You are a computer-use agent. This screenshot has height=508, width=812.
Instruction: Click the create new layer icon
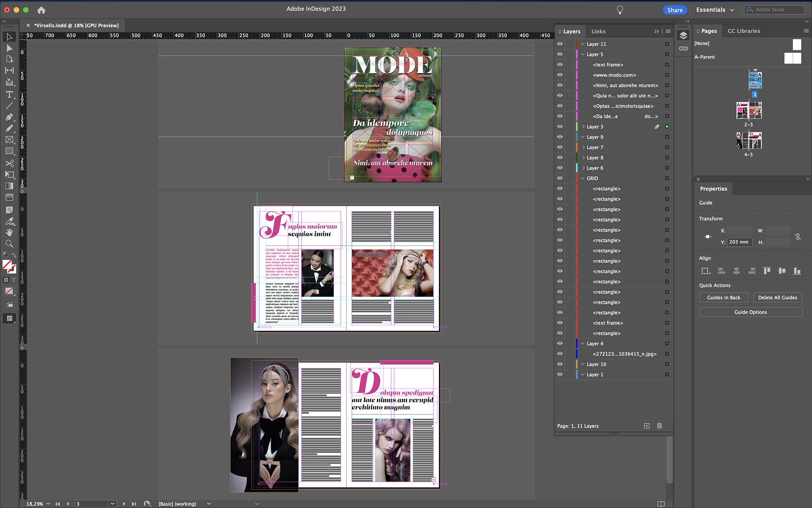pyautogui.click(x=647, y=426)
